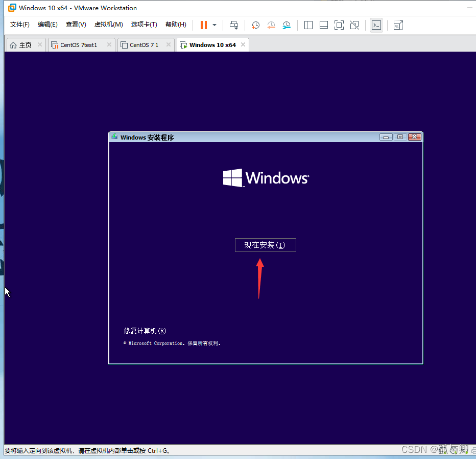Pause the virtual machine
476x459 pixels.
tap(204, 25)
